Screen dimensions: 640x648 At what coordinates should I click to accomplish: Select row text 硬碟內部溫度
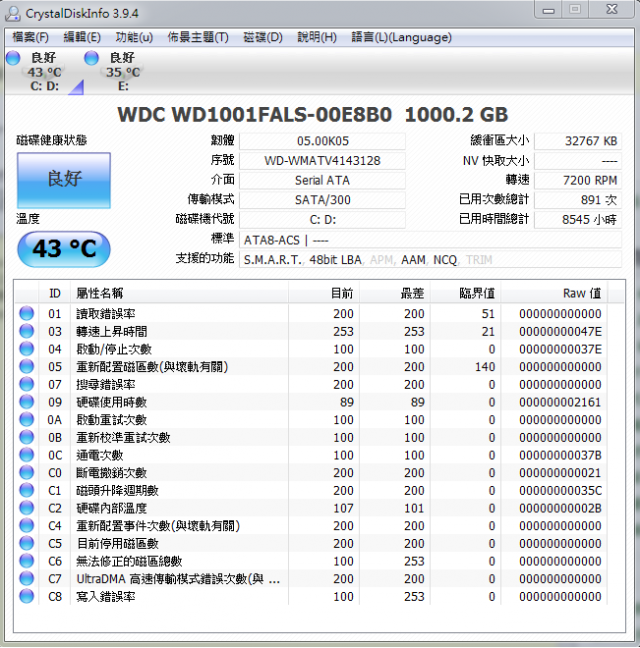click(112, 508)
